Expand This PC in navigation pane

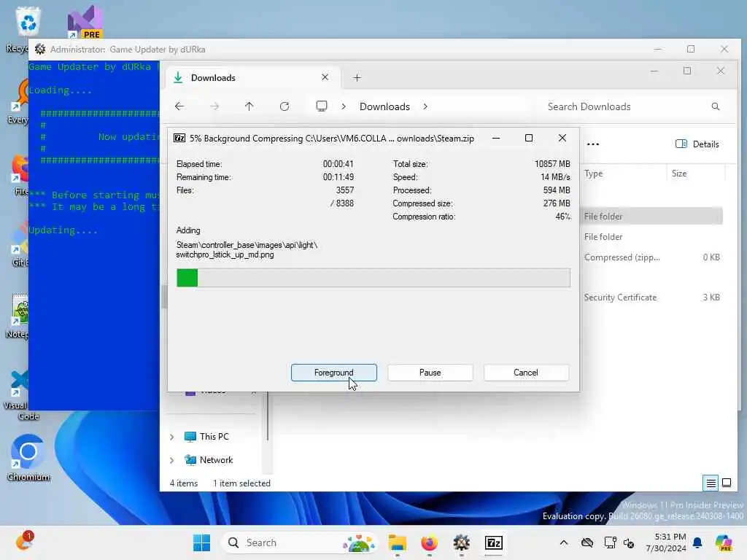point(172,437)
